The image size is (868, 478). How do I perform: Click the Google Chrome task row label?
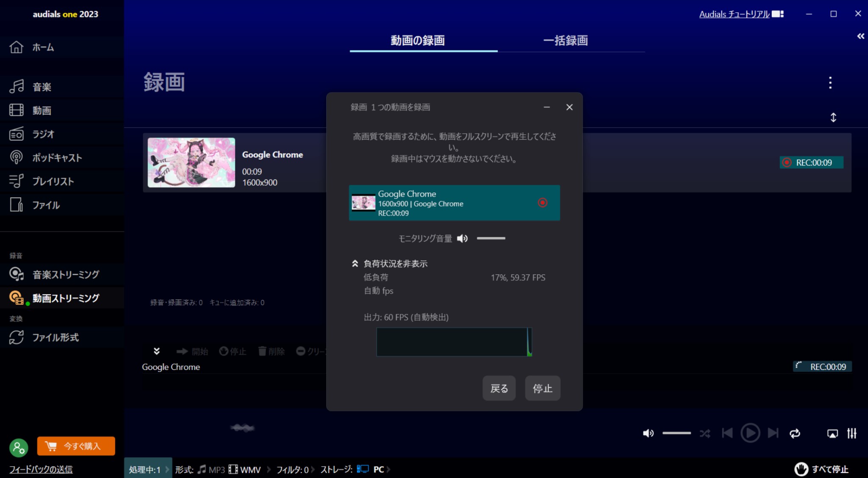[x=171, y=367]
